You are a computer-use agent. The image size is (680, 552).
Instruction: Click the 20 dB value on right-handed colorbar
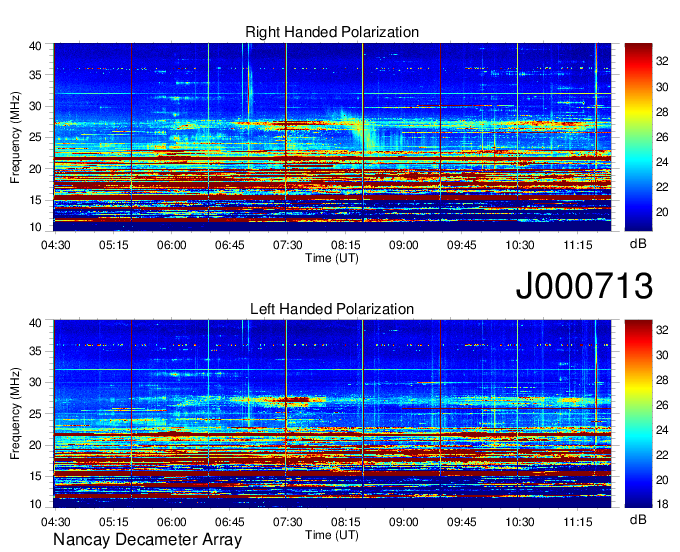pos(662,212)
